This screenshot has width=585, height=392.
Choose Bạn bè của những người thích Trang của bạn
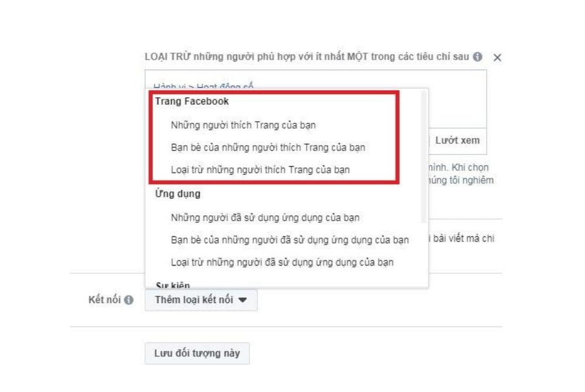click(268, 147)
